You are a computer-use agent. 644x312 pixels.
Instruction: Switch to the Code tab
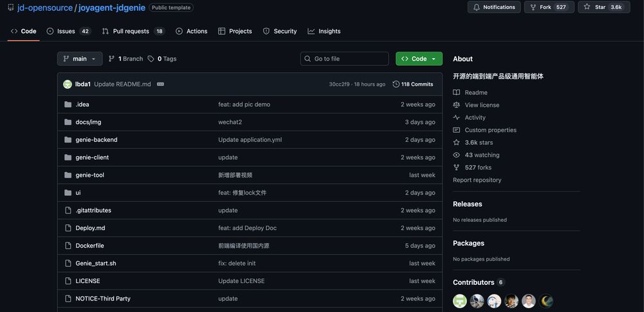[23, 31]
